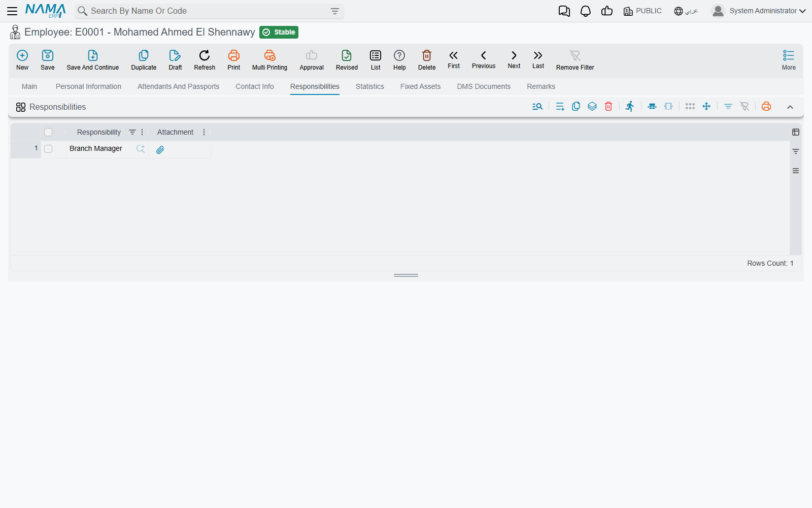Viewport: 812px width, 508px height.
Task: Open the hamburger main menu
Action: 12,11
